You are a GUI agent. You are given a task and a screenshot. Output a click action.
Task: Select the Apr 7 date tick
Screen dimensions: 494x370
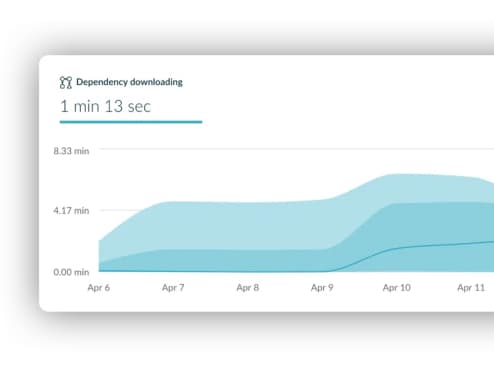(x=173, y=288)
